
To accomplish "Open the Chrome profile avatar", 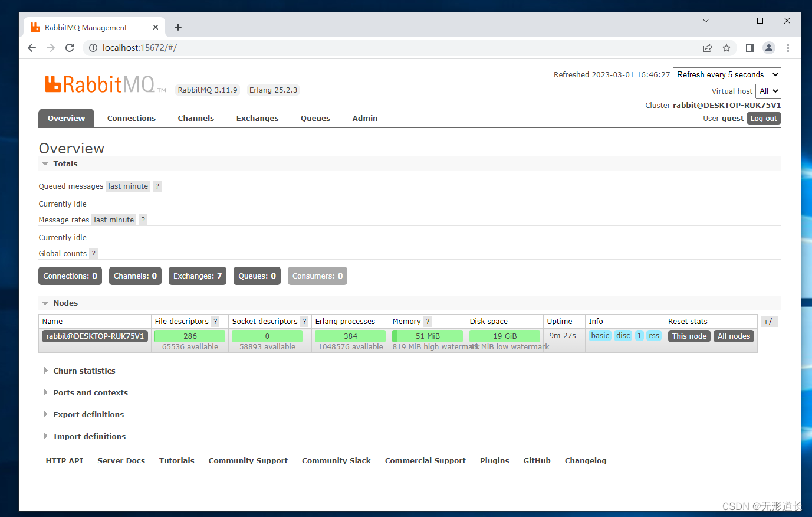I will coord(769,48).
